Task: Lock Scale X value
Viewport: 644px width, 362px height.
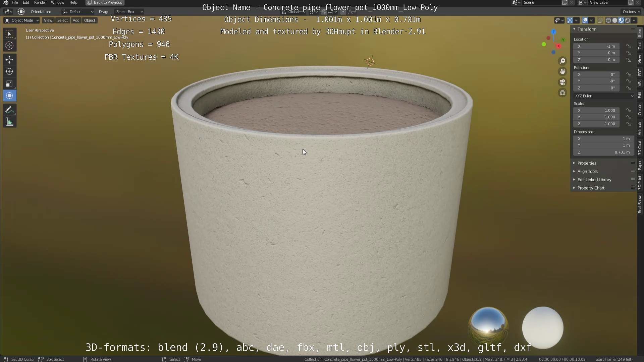Action: point(629,111)
